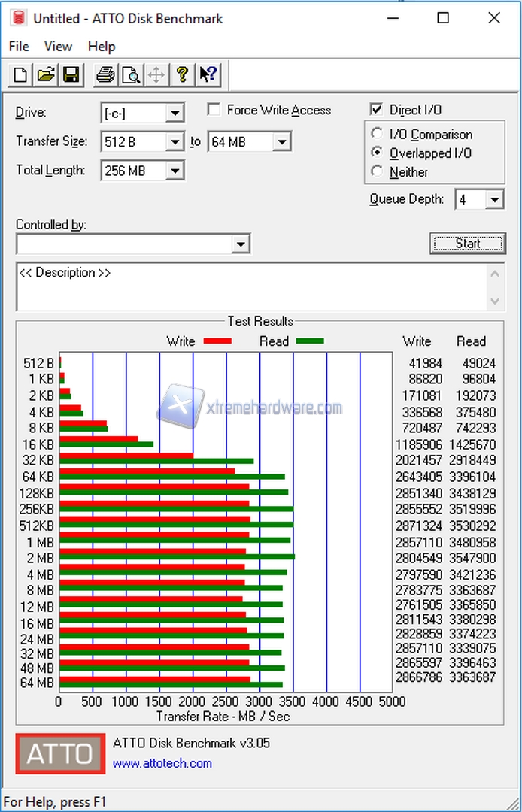The image size is (522, 812).
Task: Open the File menu
Action: (19, 47)
